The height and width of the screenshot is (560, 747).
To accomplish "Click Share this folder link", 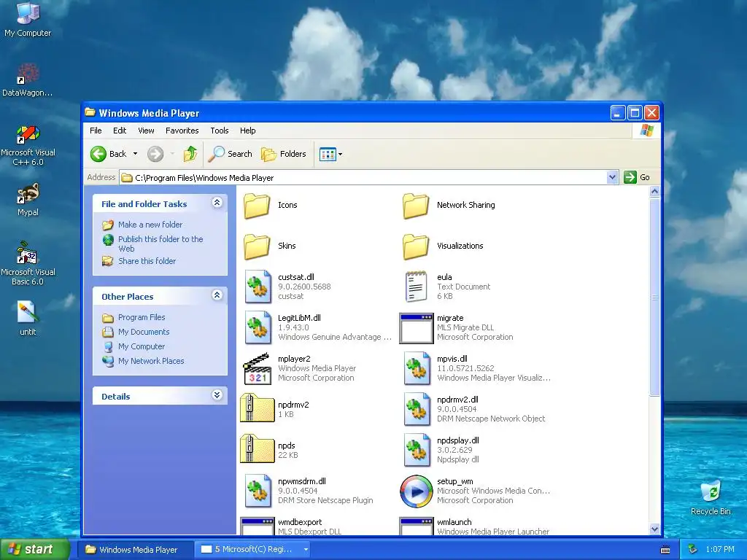I will coord(147,262).
